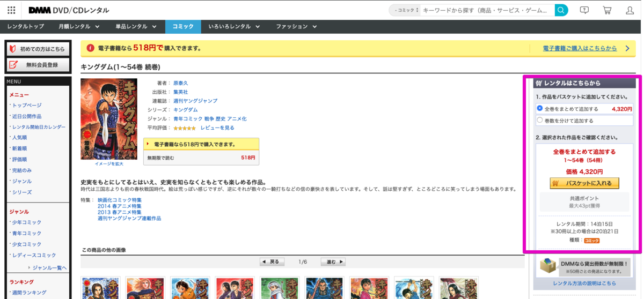Open 近日公開作品 in sidebar menu
Image resolution: width=644 pixels, height=299 pixels.
point(27,116)
